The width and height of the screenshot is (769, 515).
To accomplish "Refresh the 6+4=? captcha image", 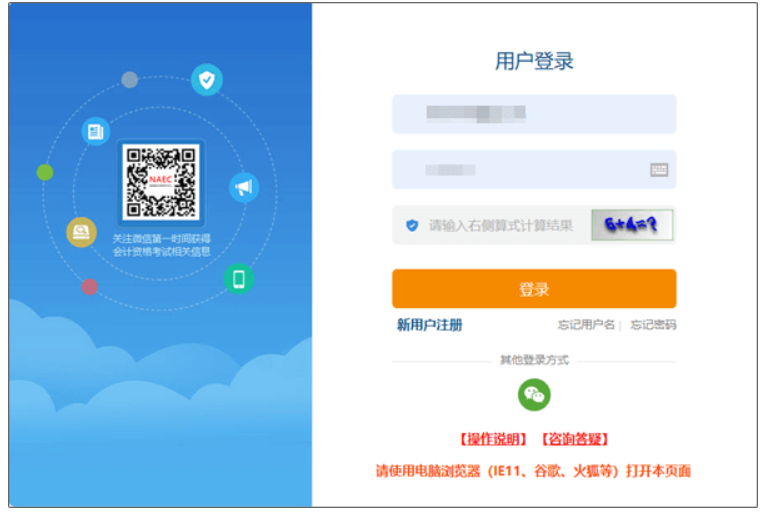I will pyautogui.click(x=632, y=225).
